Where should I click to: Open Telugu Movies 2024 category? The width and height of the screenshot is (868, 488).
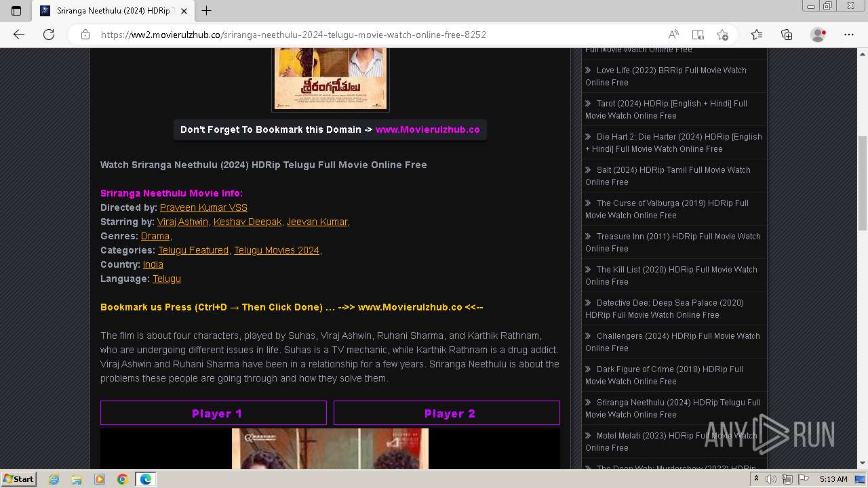tap(277, 250)
